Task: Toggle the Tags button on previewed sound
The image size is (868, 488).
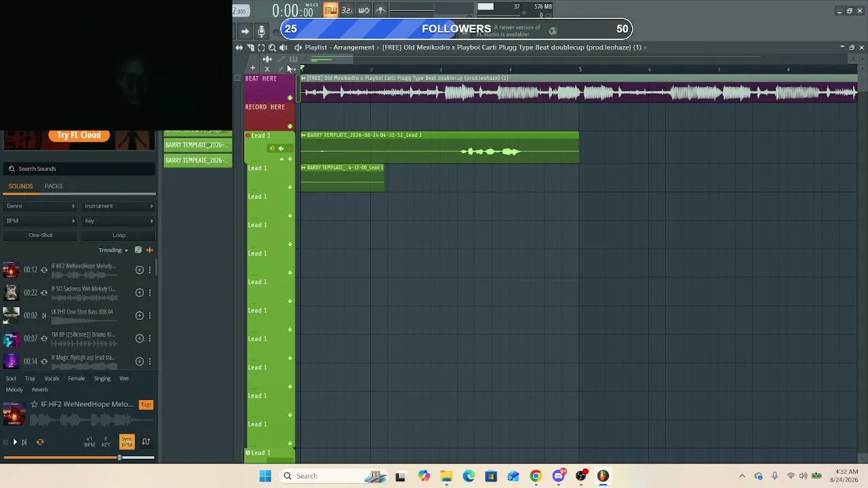Action: pos(146,405)
